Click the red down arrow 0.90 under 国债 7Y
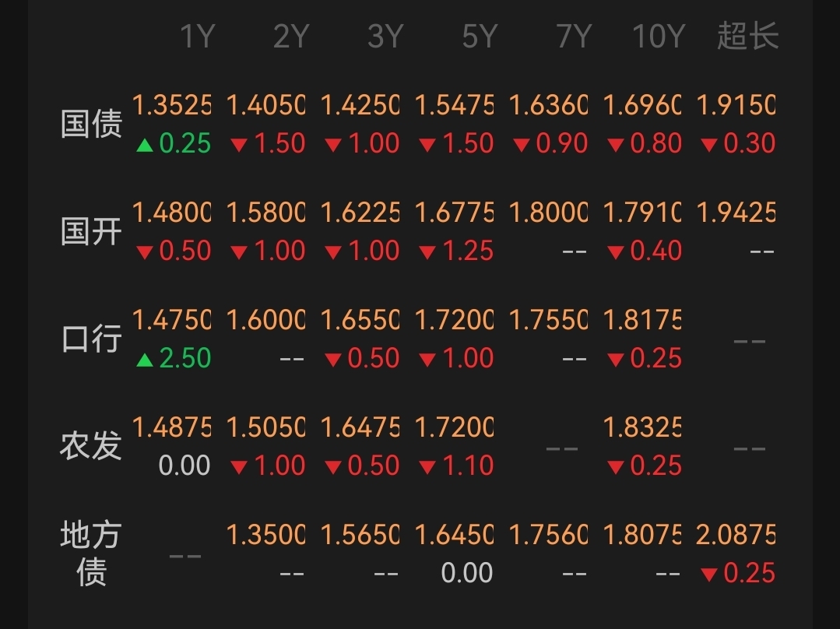This screenshot has width=840, height=629. [550, 143]
